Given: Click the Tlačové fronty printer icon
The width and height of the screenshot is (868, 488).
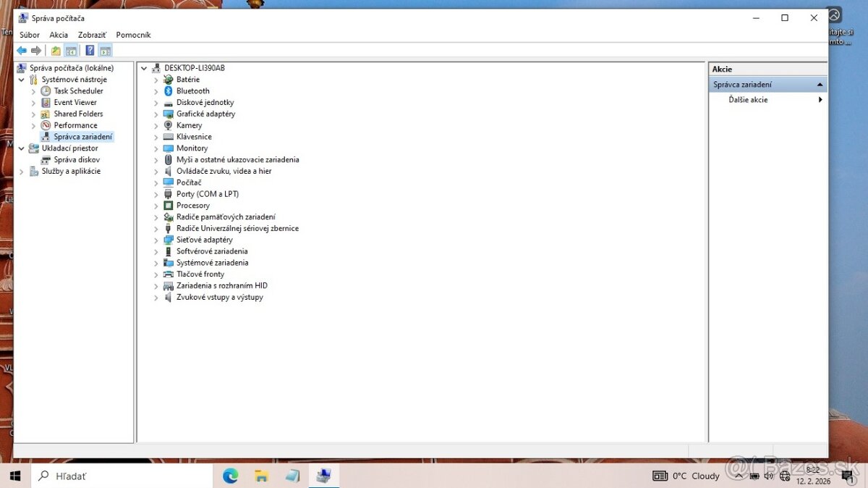Looking at the screenshot, I should pos(167,274).
